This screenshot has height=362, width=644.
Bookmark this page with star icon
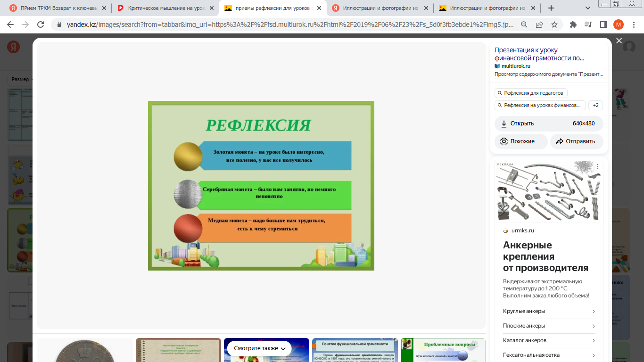pyautogui.click(x=554, y=25)
